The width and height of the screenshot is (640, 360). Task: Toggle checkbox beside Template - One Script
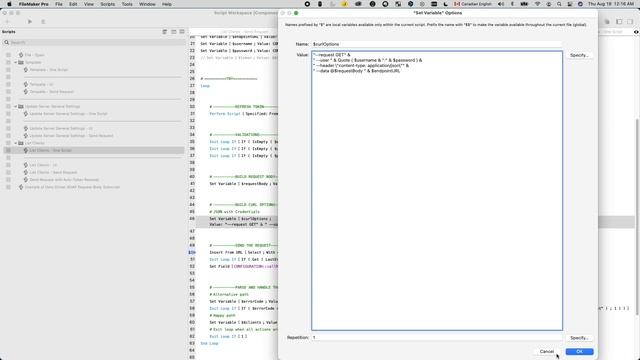[x=8, y=70]
